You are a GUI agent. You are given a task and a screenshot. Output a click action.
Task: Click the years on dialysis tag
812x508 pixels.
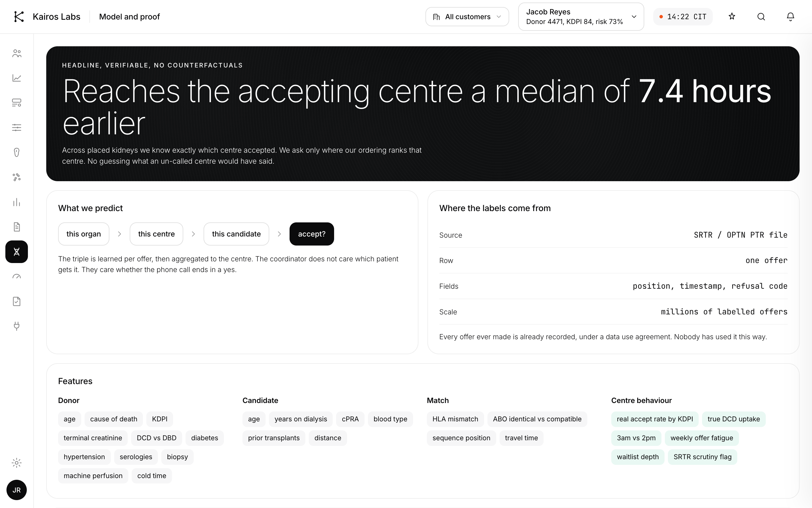point(301,419)
